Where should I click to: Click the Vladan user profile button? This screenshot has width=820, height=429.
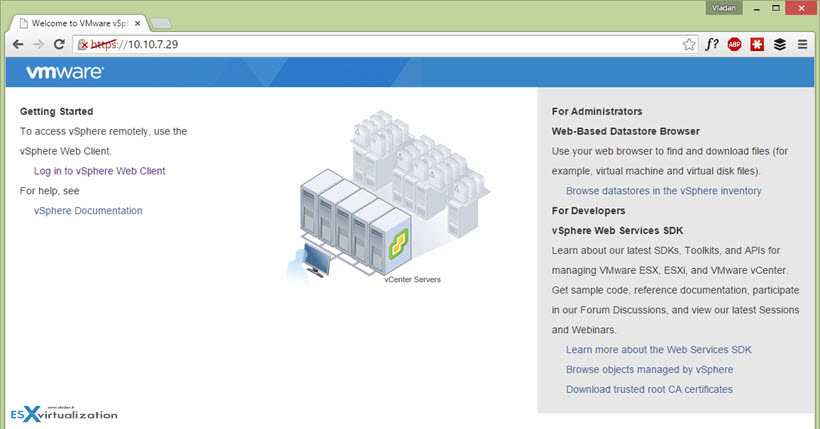tap(724, 8)
